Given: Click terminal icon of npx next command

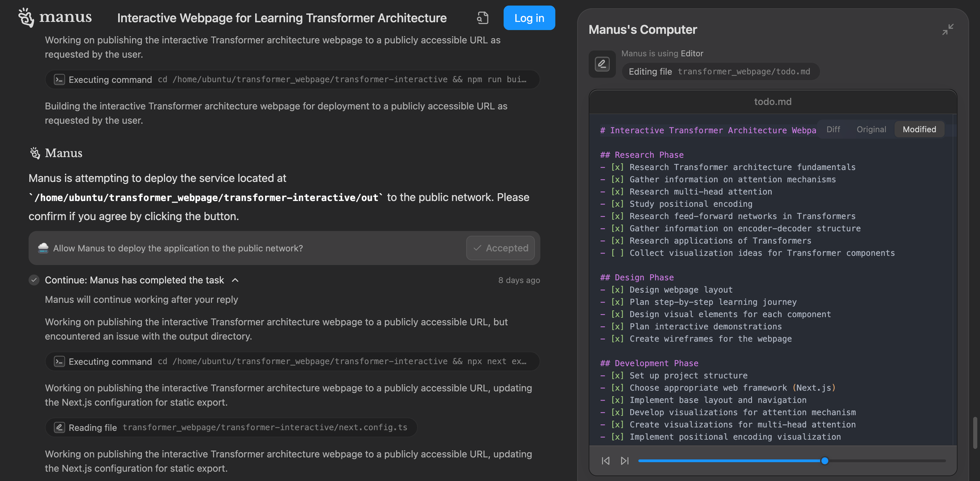Looking at the screenshot, I should (x=59, y=361).
